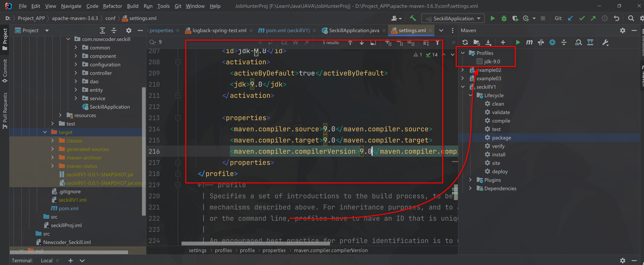Run Maven Build green play icon
This screenshot has height=265, width=644.
[x=518, y=42]
